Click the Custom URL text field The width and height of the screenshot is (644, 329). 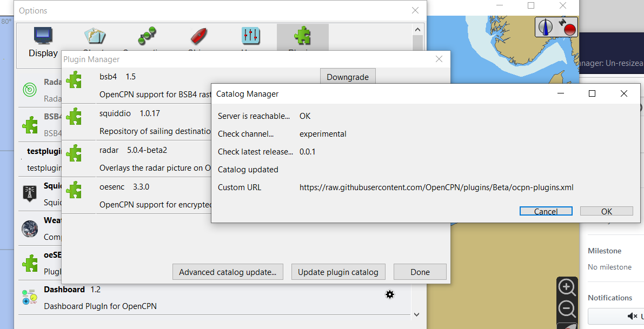(x=436, y=187)
